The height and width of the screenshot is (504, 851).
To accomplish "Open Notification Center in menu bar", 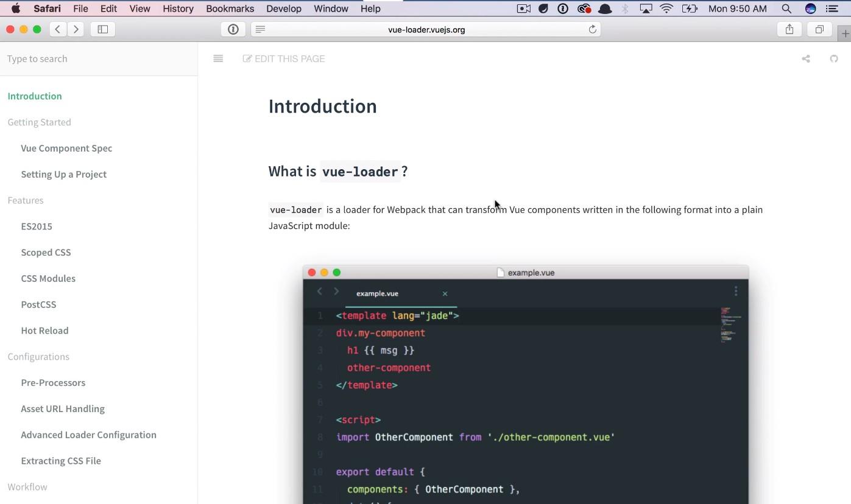I will [x=832, y=9].
